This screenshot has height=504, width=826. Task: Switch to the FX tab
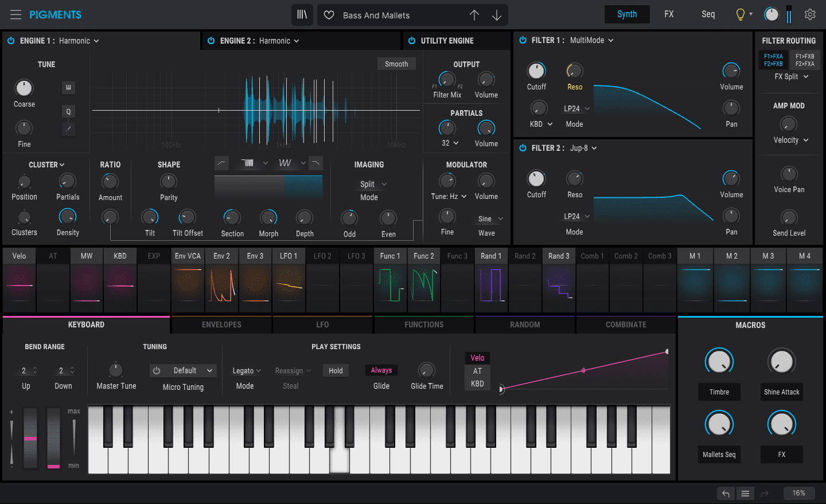[669, 14]
